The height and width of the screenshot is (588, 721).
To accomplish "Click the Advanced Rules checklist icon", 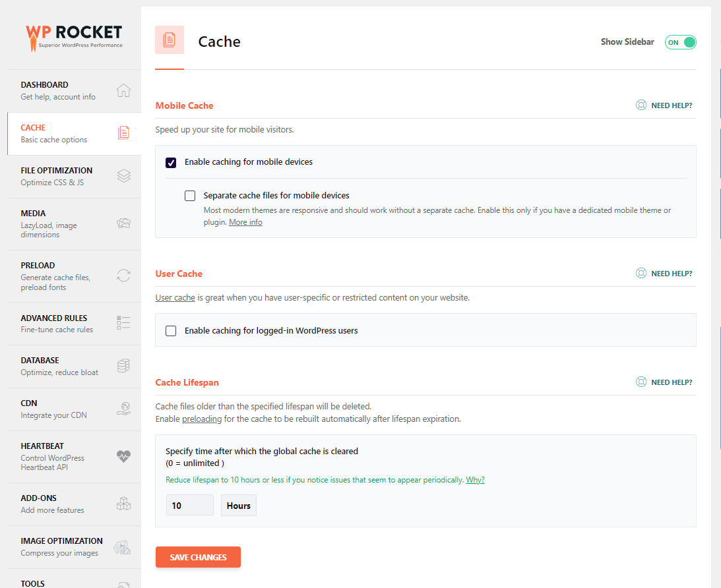I will (123, 323).
